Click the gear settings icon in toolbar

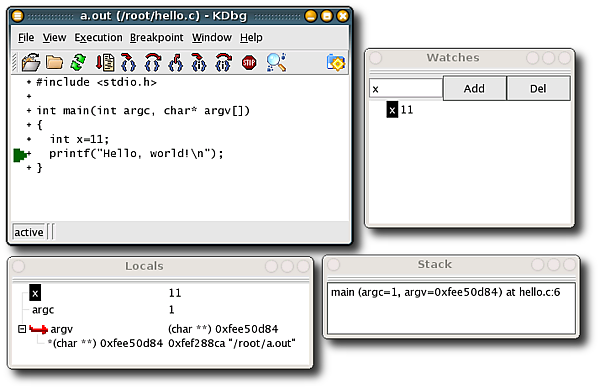pyautogui.click(x=336, y=62)
